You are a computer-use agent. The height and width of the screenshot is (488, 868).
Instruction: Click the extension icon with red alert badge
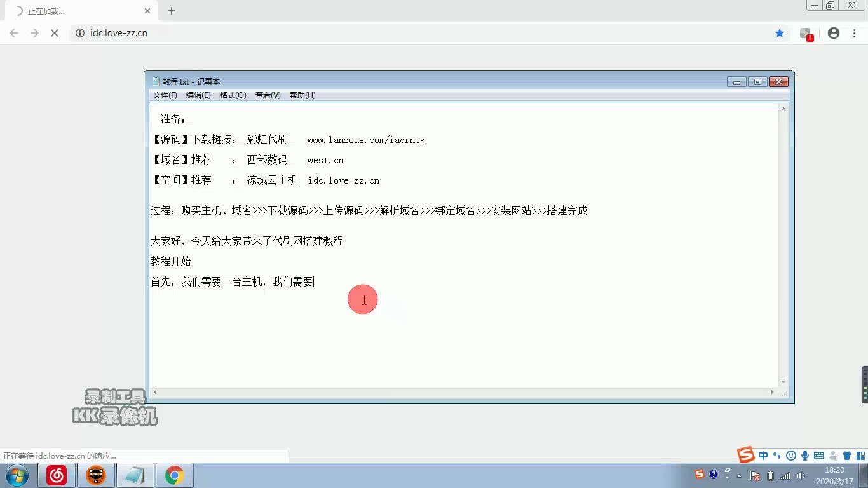(x=806, y=34)
